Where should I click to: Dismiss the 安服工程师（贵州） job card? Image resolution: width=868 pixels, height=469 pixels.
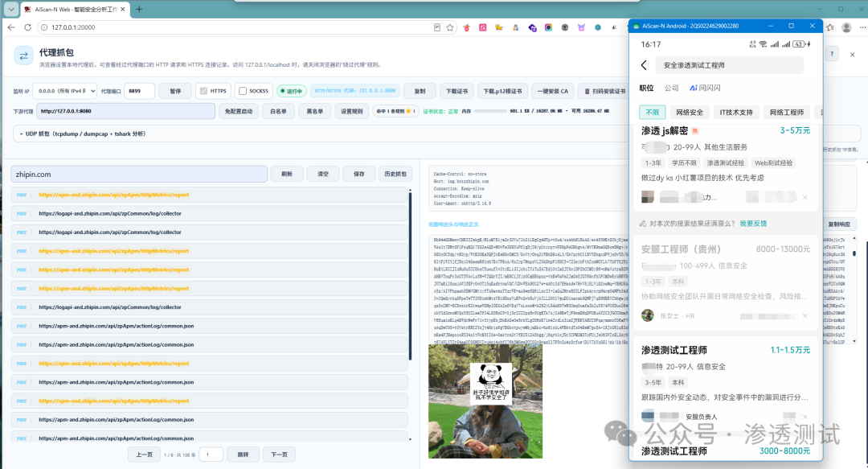[x=805, y=316]
